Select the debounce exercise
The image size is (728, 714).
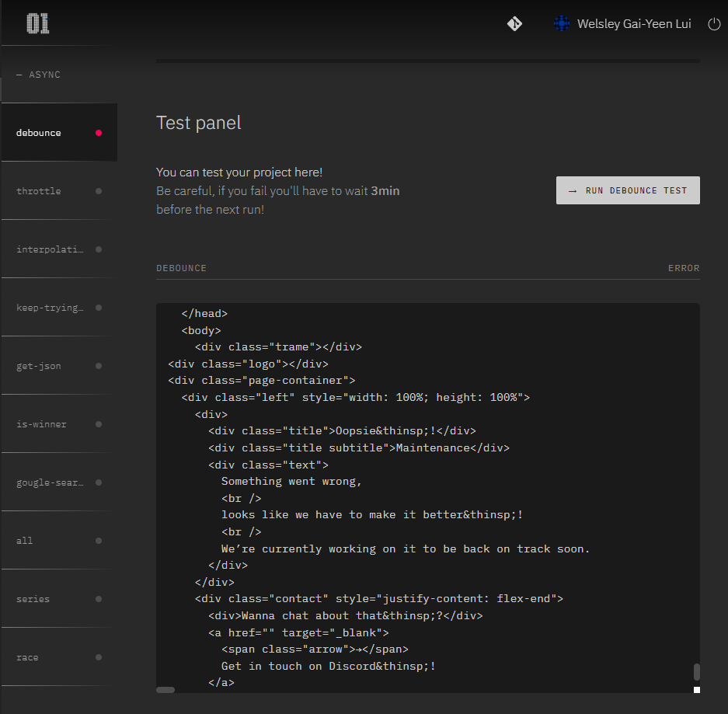coord(59,133)
